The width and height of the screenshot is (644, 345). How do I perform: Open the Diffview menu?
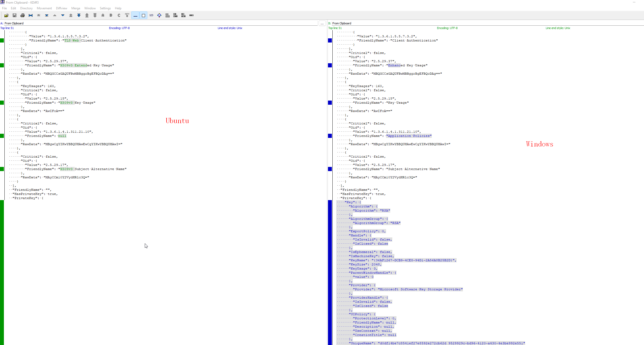point(61,8)
